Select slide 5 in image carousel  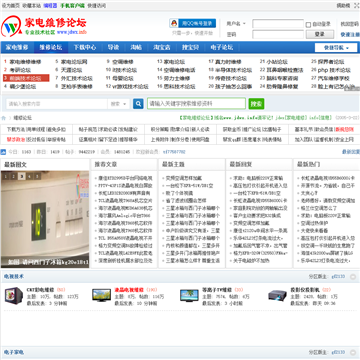37,176
